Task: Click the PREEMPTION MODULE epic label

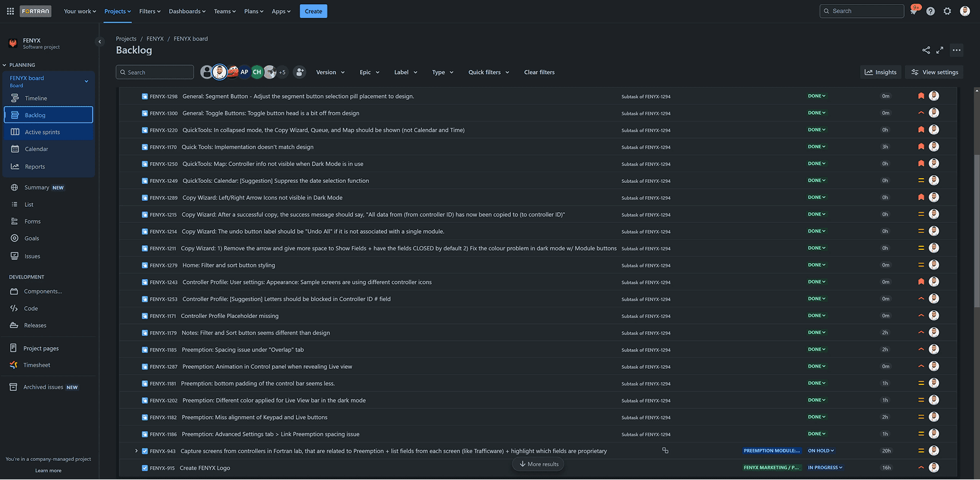Action: 771,451
